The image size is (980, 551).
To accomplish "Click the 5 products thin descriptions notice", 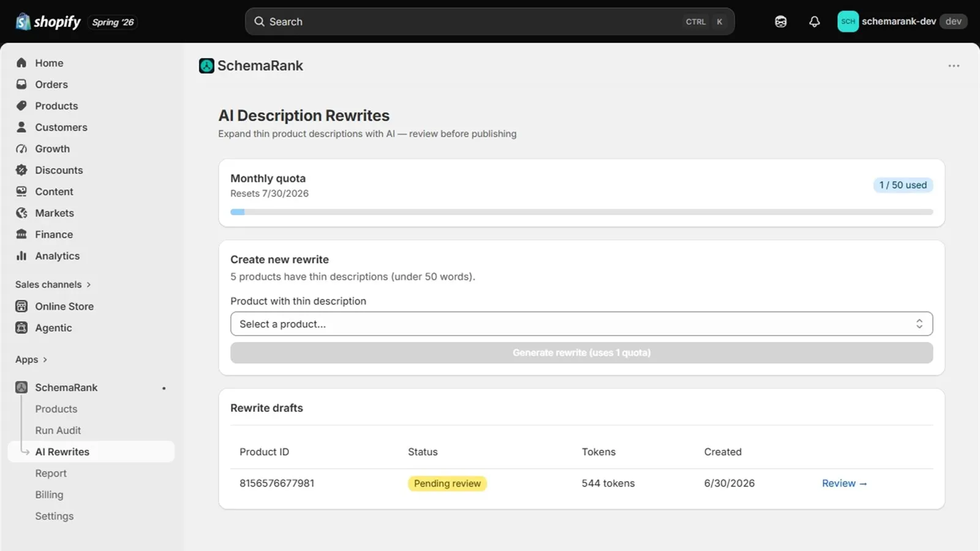I will (353, 276).
